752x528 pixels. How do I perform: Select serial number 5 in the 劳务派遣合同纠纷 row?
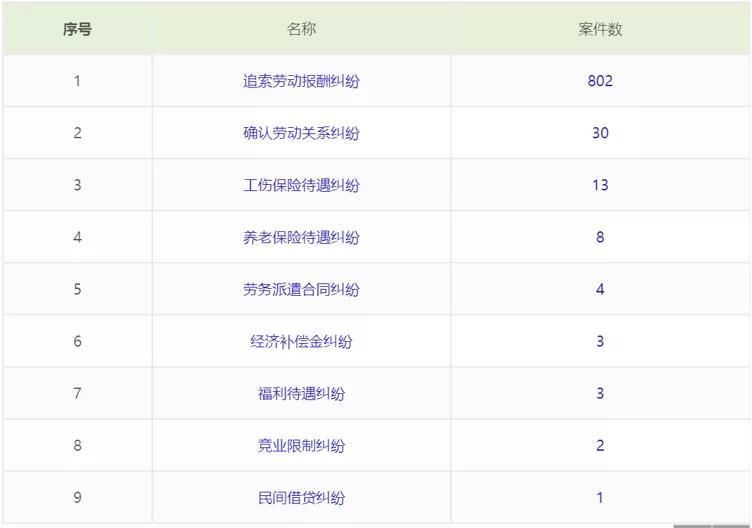[77, 289]
